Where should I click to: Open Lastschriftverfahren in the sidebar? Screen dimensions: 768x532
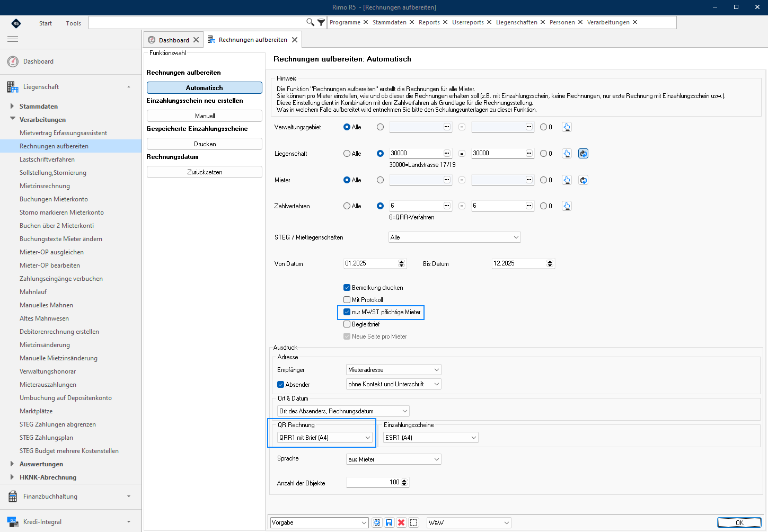click(47, 159)
